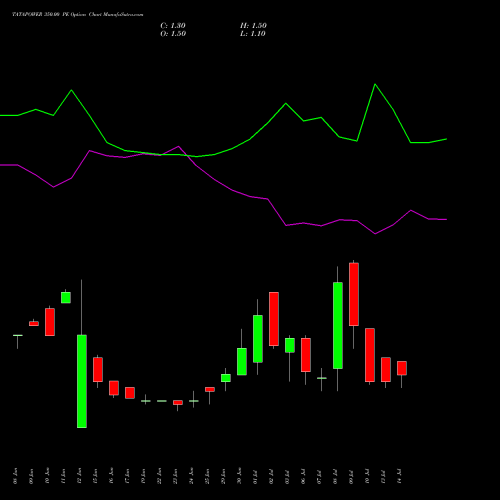
Task: Select the tall green candle on 08 Jul
Action: pyautogui.click(x=338, y=325)
